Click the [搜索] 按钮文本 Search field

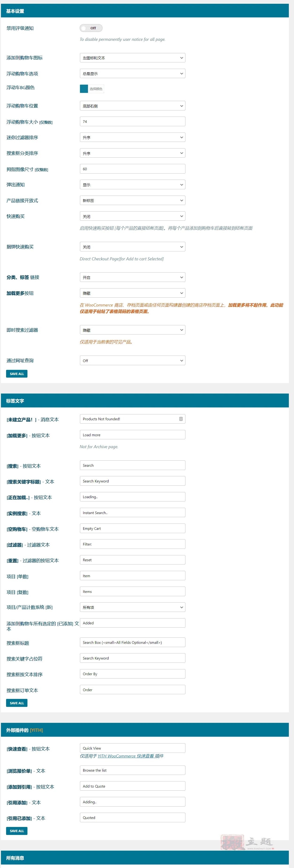132,465
